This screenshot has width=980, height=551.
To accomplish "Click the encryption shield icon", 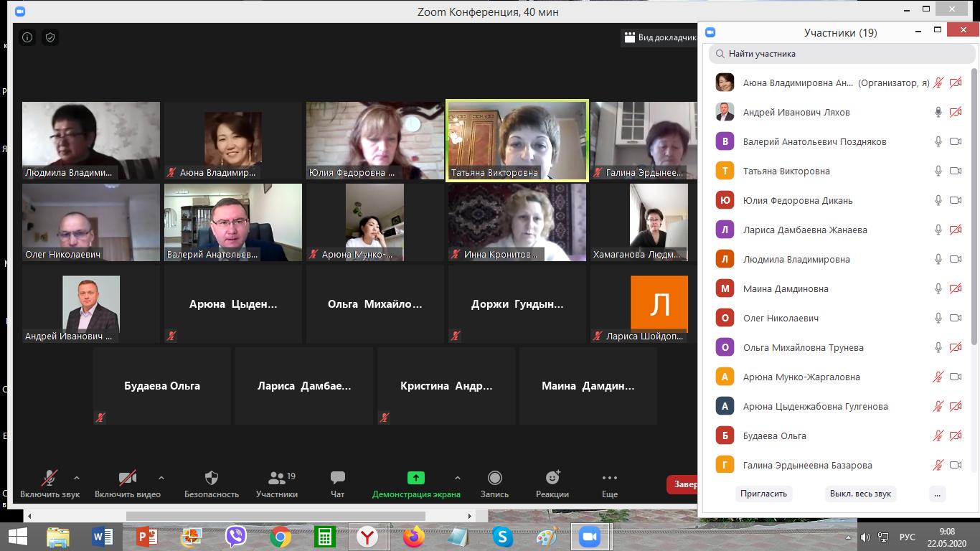I will [50, 37].
